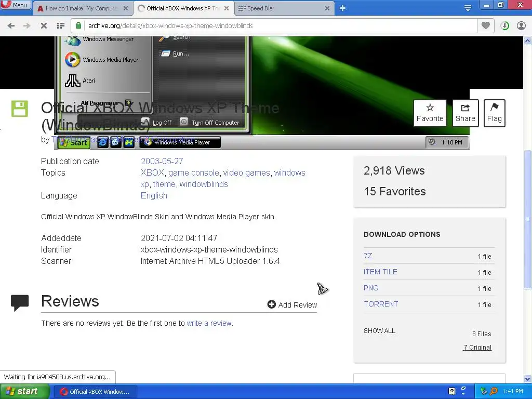Close the Speed Dial tab
The image size is (532, 399).
tap(327, 8)
